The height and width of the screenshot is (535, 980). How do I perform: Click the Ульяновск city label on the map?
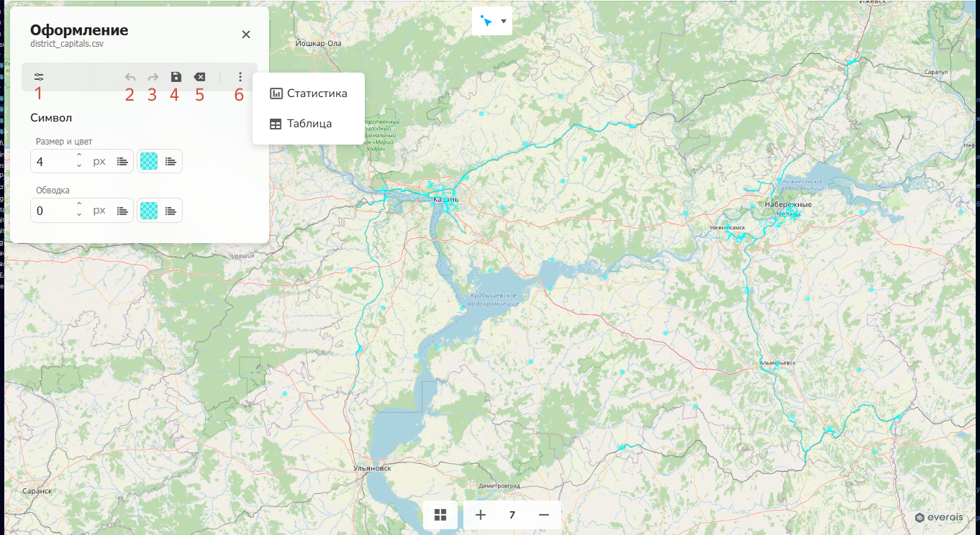[x=372, y=468]
